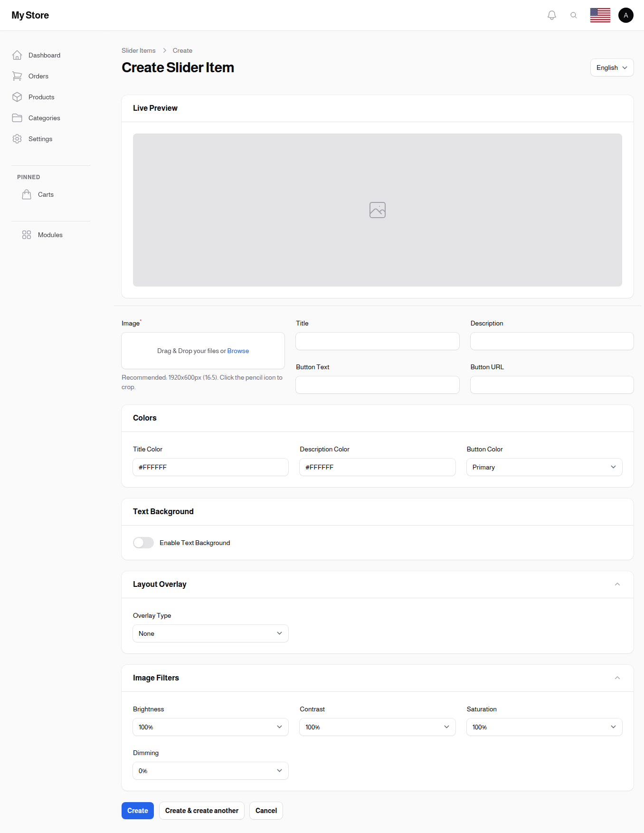644x833 pixels.
Task: Open the notifications bell icon
Action: 552,15
